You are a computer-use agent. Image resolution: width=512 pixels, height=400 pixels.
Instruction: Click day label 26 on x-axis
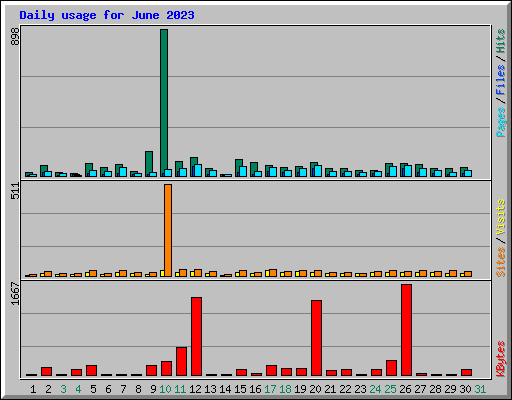pos(405,389)
